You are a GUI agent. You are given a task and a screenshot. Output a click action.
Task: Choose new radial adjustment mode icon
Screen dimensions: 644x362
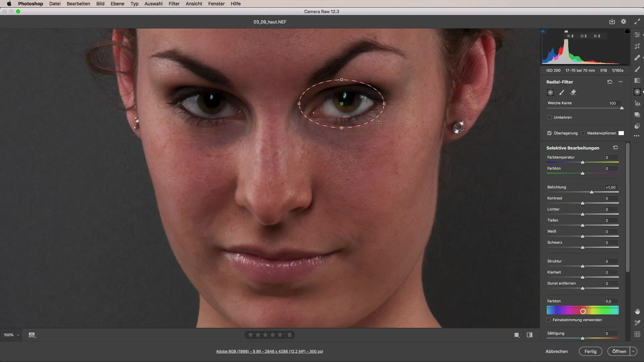pos(550,92)
